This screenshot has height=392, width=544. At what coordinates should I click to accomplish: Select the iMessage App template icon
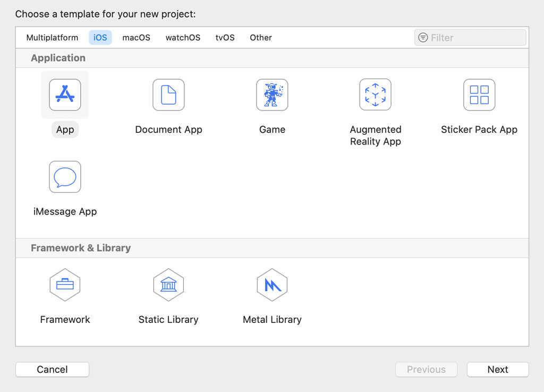click(x=65, y=177)
